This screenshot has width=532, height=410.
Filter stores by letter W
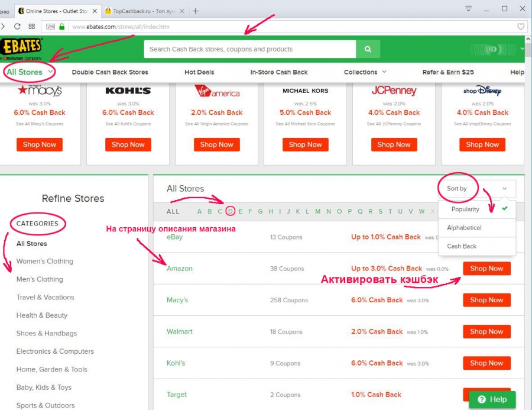pyautogui.click(x=421, y=211)
